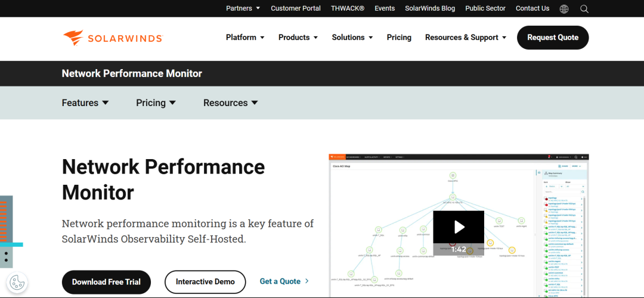The width and height of the screenshot is (644, 298).
Task: Expand the Partners dropdown
Action: 243,8
